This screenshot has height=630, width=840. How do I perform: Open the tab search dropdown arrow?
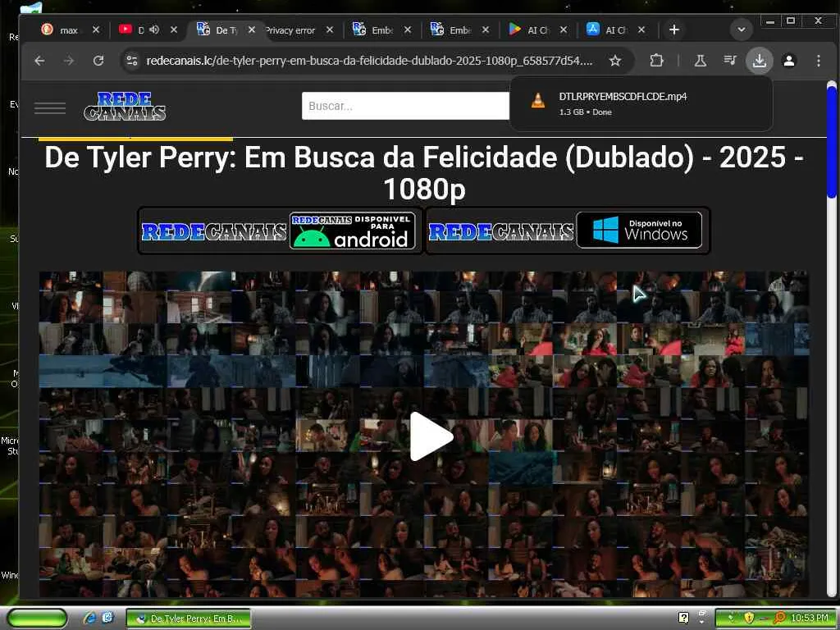[x=742, y=30]
